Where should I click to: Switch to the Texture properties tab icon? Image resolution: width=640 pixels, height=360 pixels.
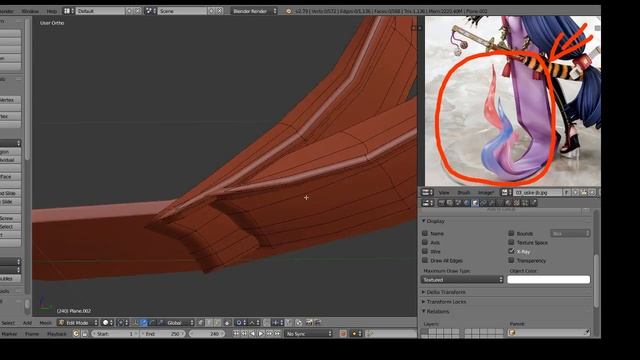517,203
